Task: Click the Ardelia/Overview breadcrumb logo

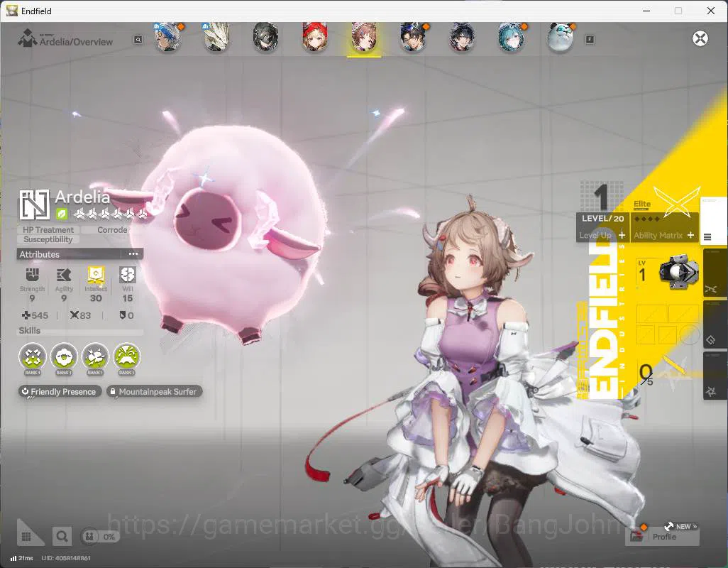Action: click(x=27, y=38)
